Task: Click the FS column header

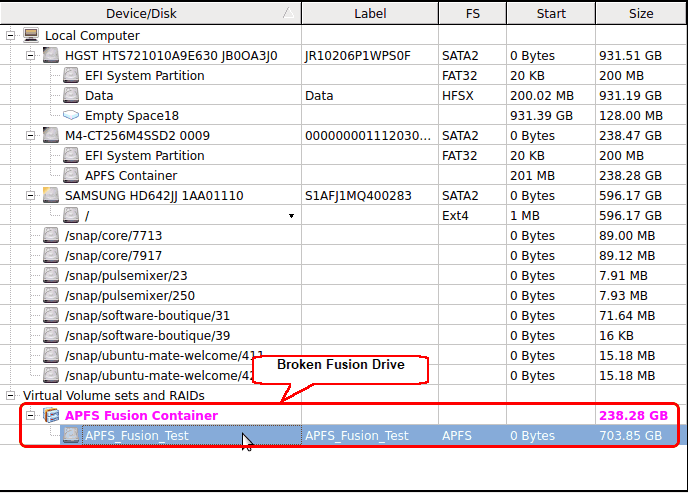Action: tap(472, 13)
